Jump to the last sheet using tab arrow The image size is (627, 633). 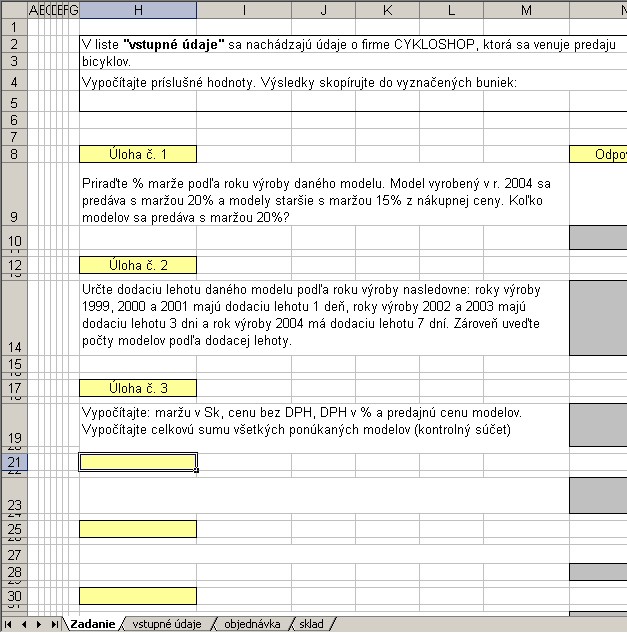[x=54, y=624]
